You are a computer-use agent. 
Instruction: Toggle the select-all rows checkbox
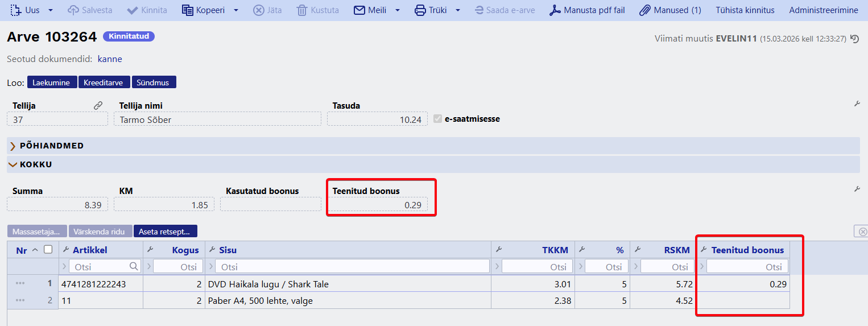click(48, 249)
